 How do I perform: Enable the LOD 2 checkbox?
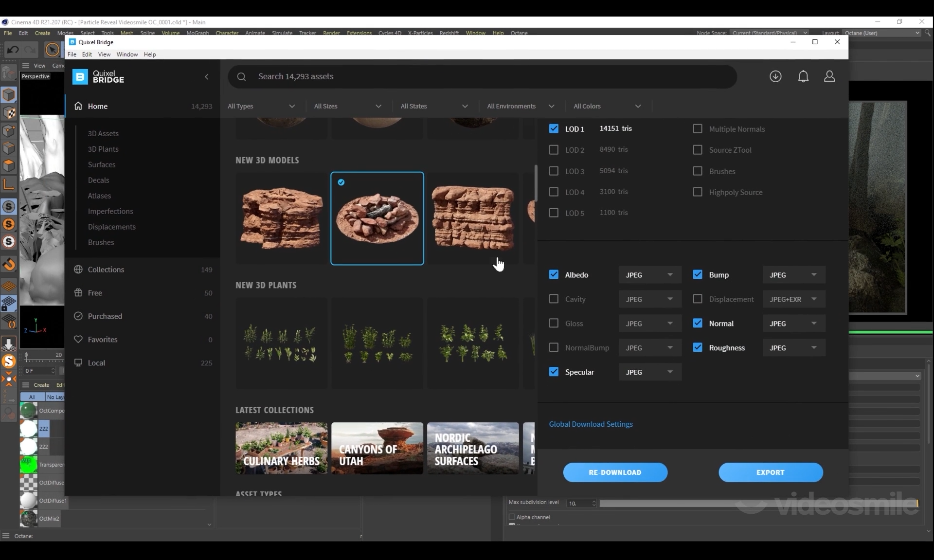pyautogui.click(x=554, y=150)
